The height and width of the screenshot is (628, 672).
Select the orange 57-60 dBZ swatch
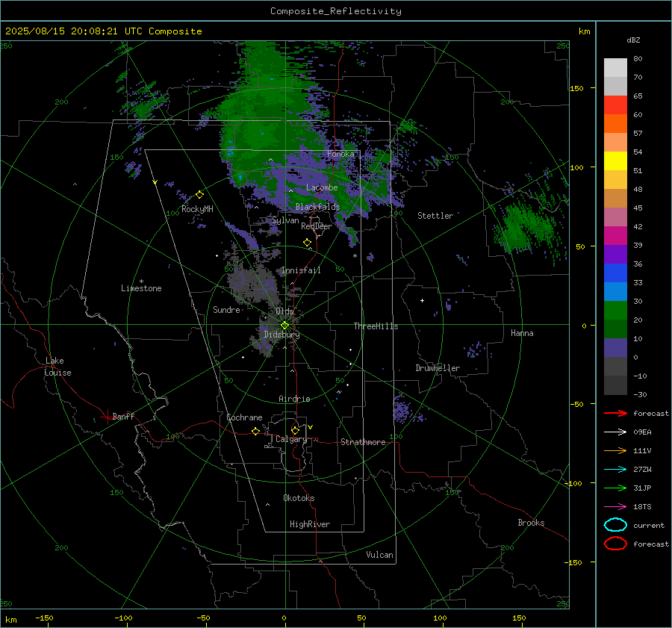615,124
